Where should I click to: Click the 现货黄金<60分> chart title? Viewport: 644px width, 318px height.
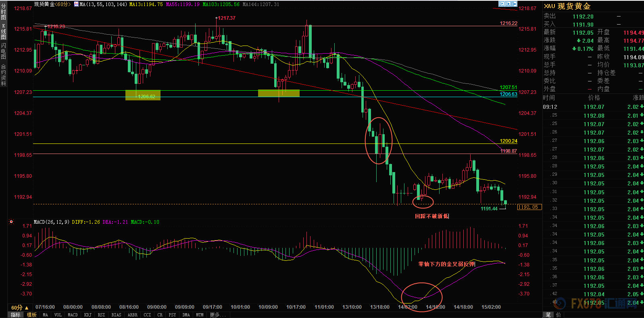click(x=52, y=4)
